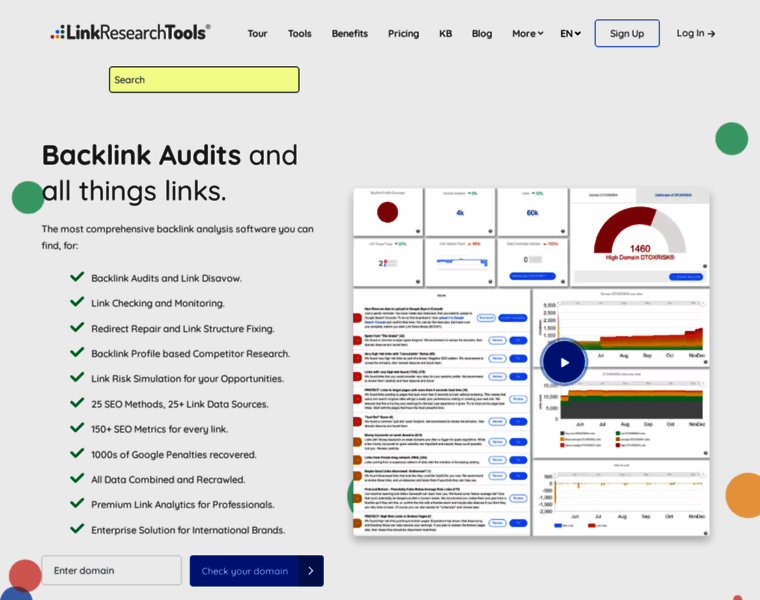Click 150+ SEO Metrics for every link
This screenshot has height=600, width=760.
(159, 429)
